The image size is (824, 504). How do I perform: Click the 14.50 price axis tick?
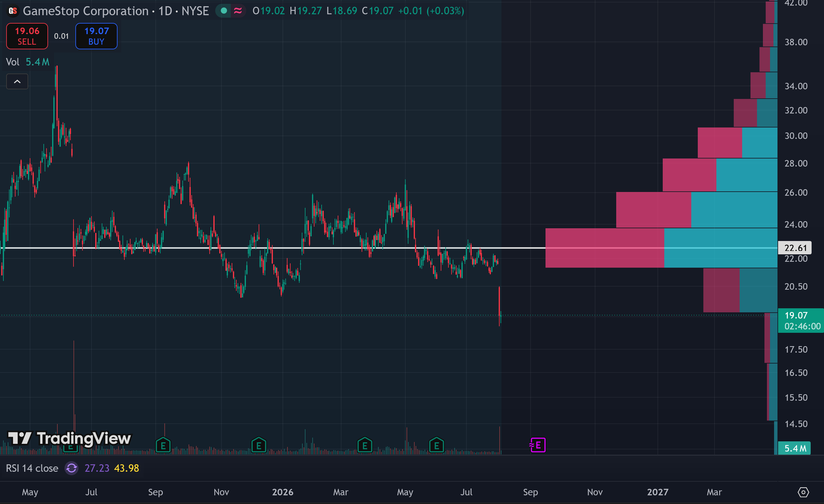tap(796, 424)
